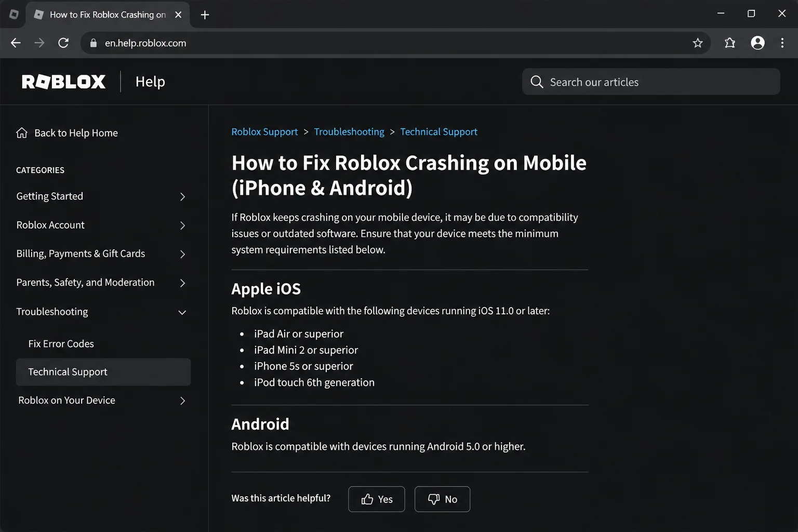Collapse the Troubleshooting chevron
The image size is (798, 532).
click(x=182, y=312)
